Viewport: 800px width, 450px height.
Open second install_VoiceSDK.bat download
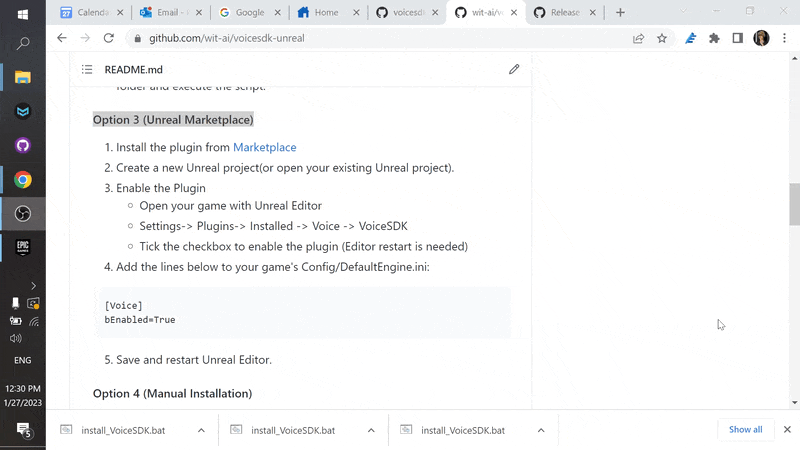coord(293,430)
